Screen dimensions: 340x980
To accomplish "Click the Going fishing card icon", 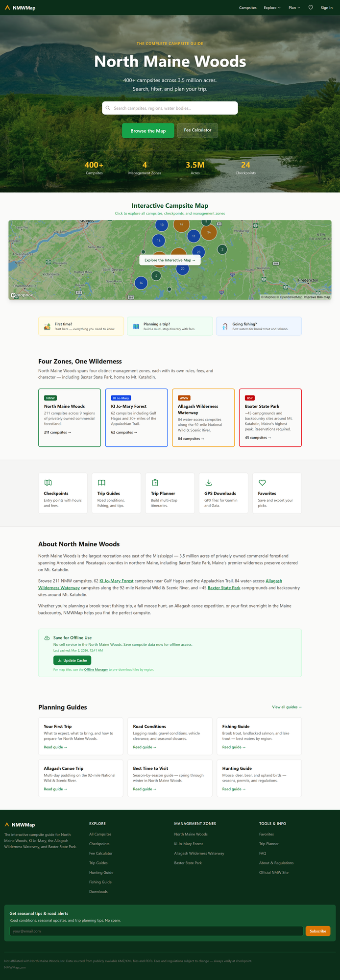I will pos(225,326).
